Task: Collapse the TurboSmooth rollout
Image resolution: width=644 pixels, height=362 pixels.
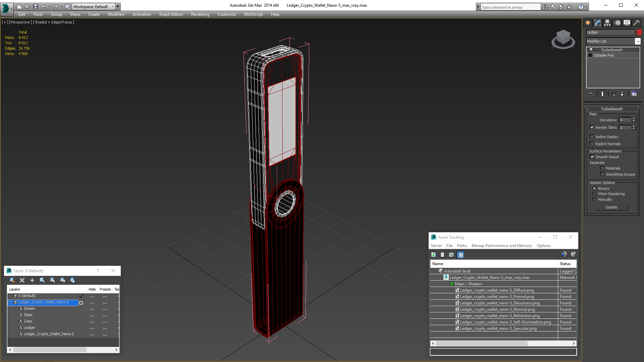Action: tap(611, 109)
